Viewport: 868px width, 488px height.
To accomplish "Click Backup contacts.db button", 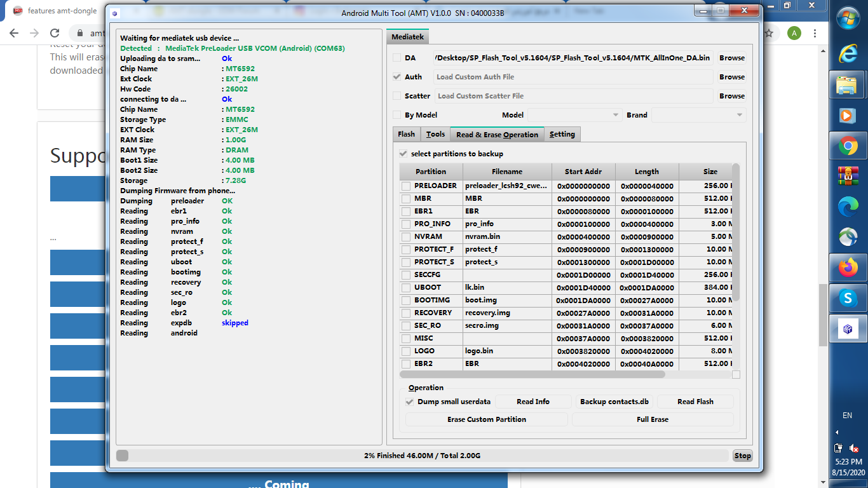I will (614, 402).
